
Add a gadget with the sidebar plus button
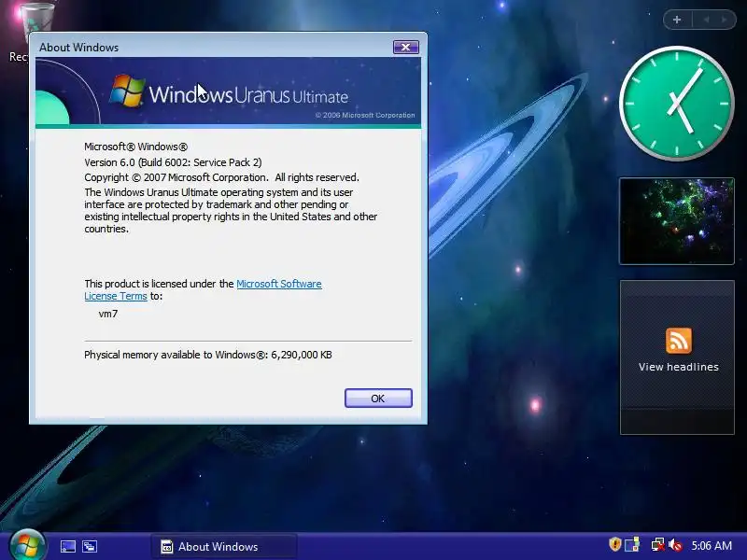pyautogui.click(x=677, y=20)
